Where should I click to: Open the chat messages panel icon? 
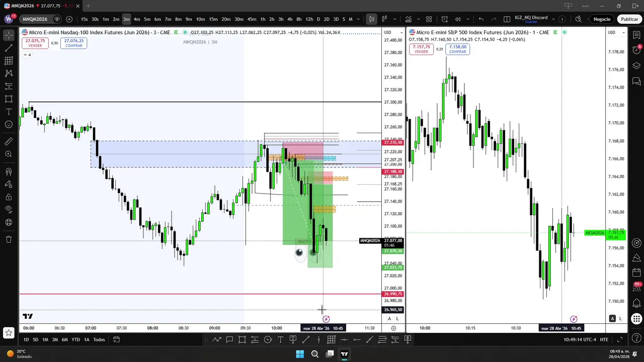636,81
